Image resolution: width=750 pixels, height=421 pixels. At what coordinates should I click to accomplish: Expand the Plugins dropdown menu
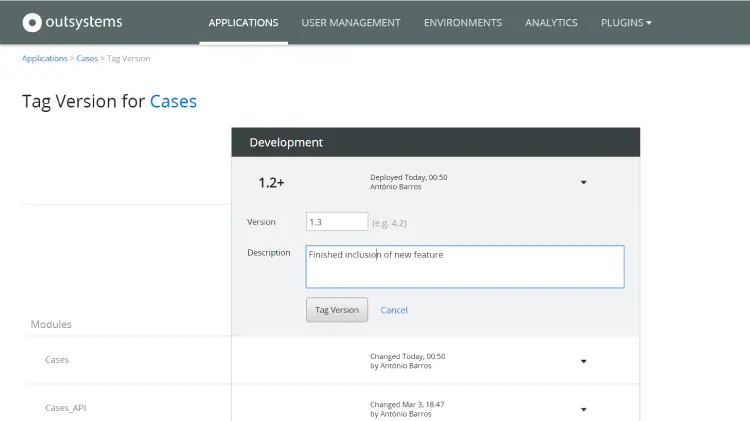(626, 23)
